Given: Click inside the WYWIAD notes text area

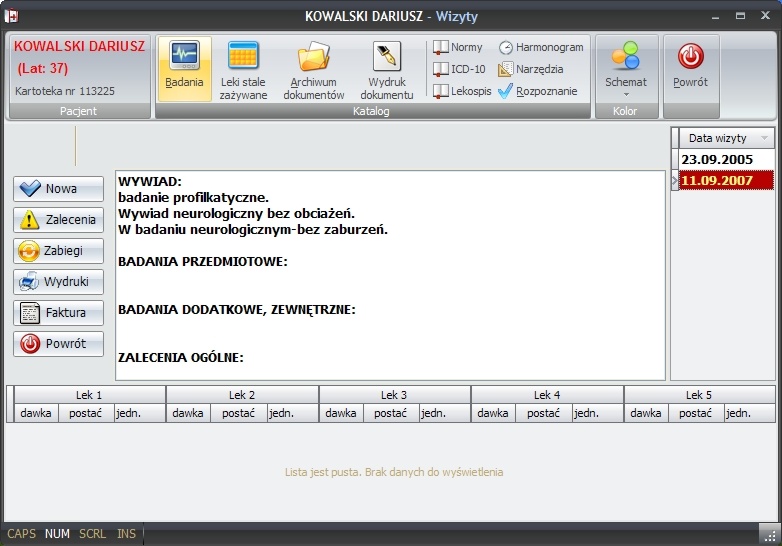Looking at the screenshot, I should [391, 275].
